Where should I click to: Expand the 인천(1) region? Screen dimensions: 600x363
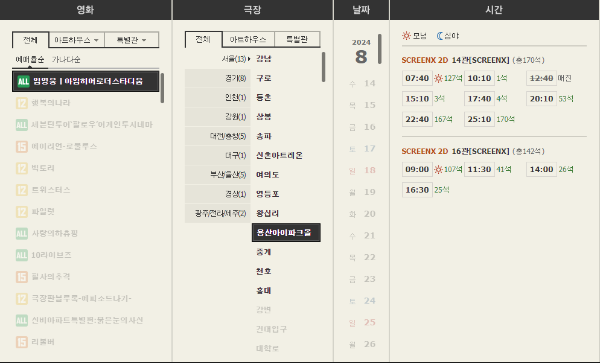[218, 98]
